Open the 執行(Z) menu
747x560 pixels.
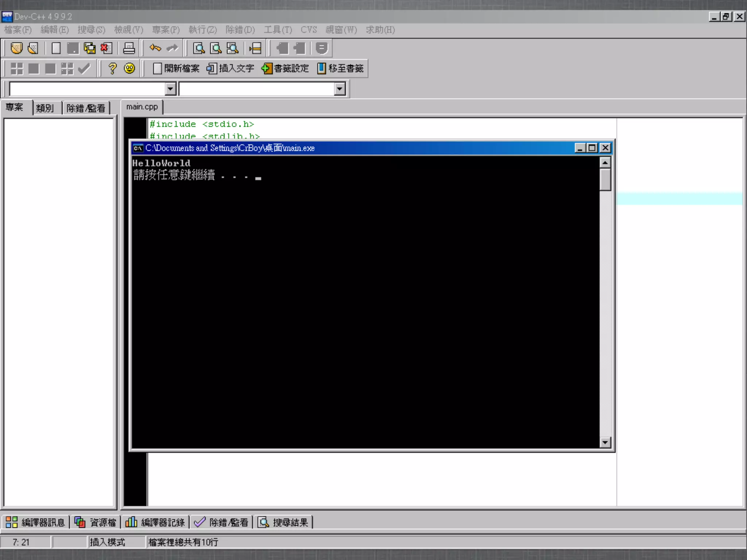click(202, 30)
